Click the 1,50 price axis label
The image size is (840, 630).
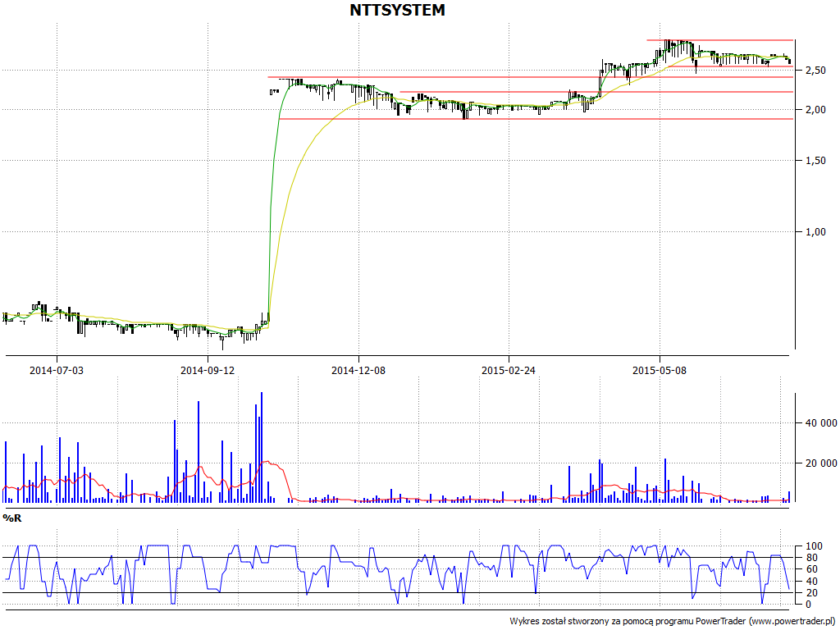[x=815, y=161]
